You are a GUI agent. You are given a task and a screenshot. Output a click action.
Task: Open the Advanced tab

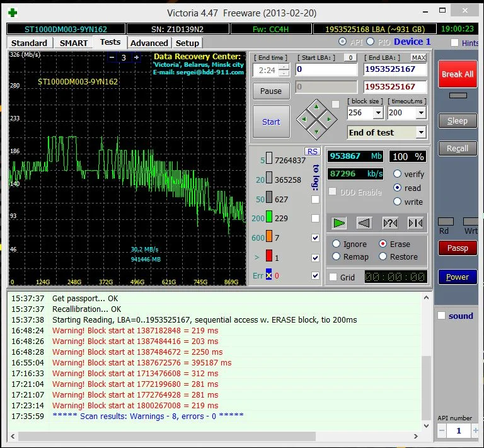(149, 43)
